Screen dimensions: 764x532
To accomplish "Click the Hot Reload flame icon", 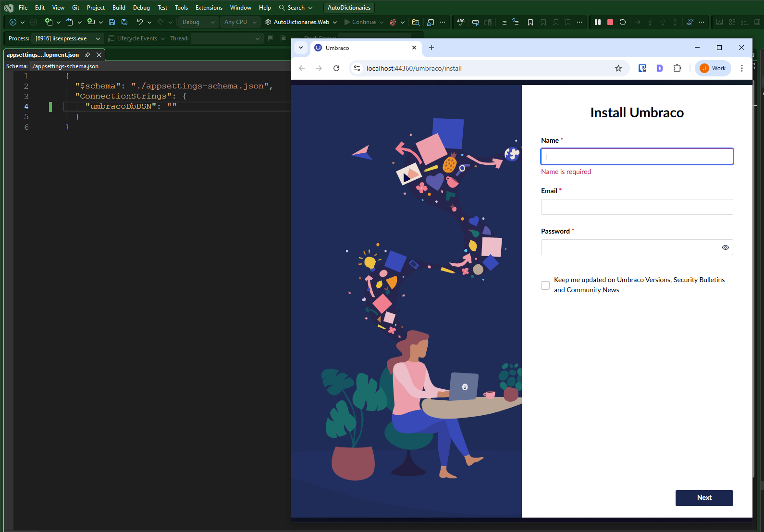I will (393, 22).
